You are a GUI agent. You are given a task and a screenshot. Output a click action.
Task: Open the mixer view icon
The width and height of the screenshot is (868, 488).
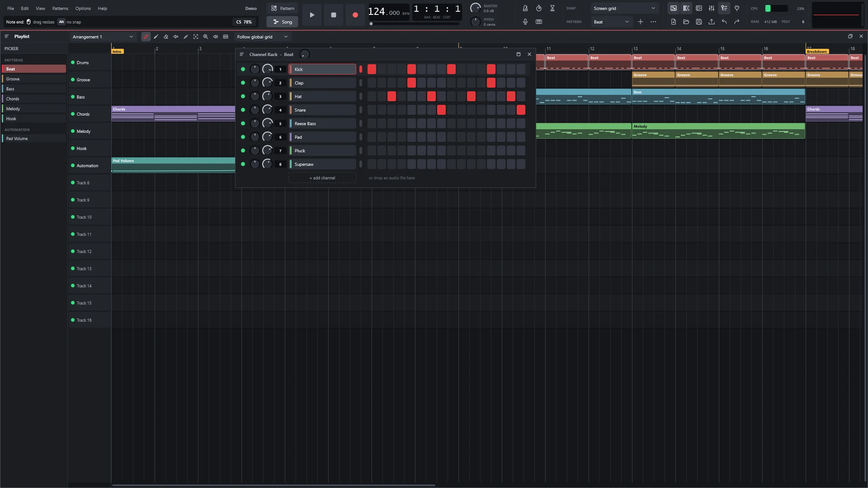[712, 9]
